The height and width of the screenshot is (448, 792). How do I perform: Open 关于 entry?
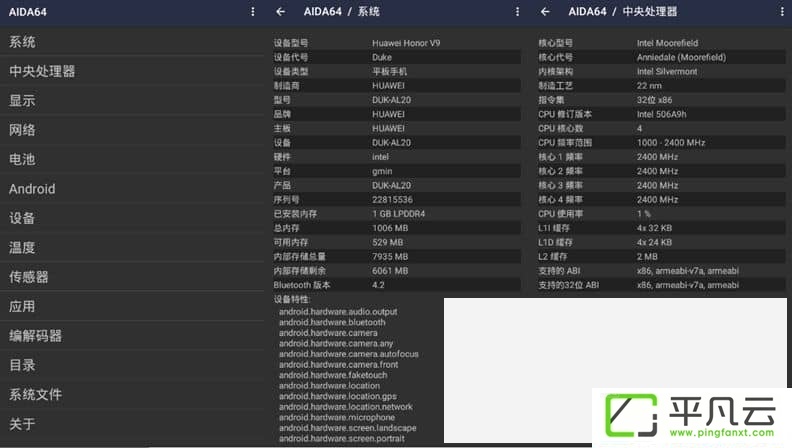(132, 424)
